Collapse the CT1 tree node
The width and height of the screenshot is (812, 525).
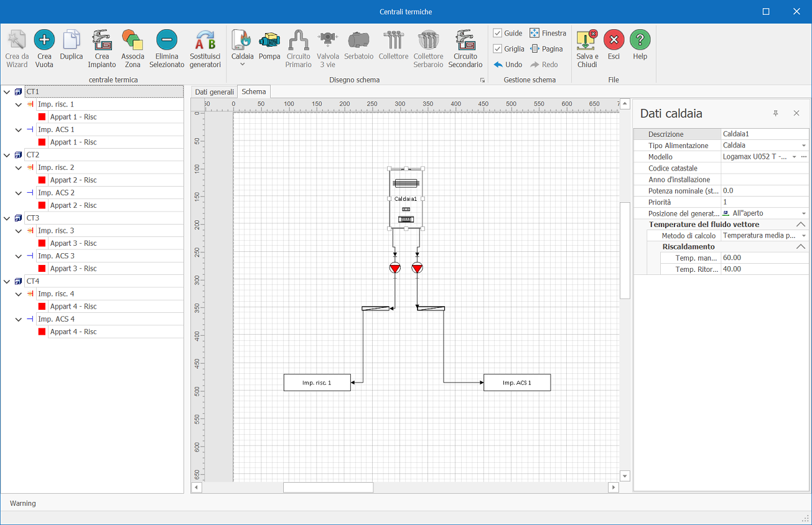(x=7, y=92)
